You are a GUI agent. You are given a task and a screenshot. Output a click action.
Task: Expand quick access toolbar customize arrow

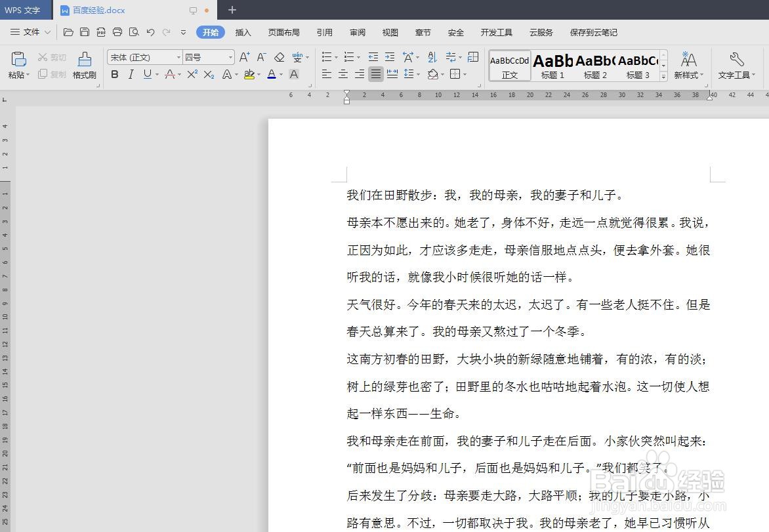click(x=183, y=32)
